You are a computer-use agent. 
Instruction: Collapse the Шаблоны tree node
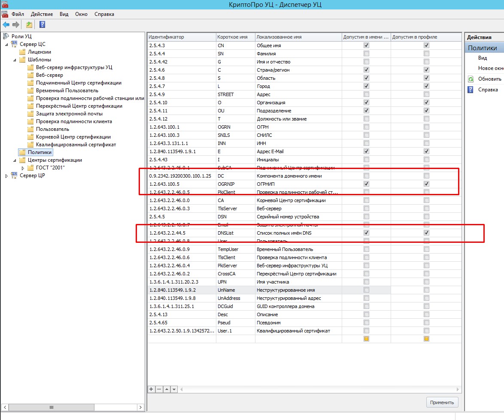click(15, 60)
